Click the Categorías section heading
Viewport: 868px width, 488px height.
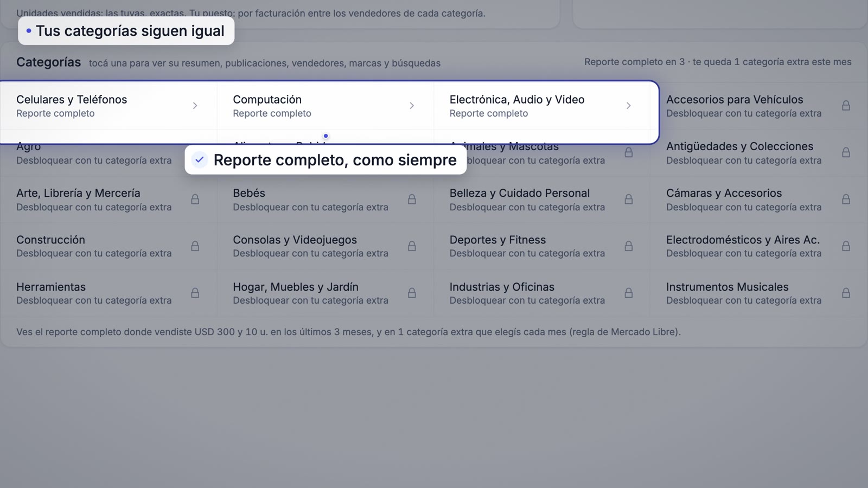pos(48,62)
